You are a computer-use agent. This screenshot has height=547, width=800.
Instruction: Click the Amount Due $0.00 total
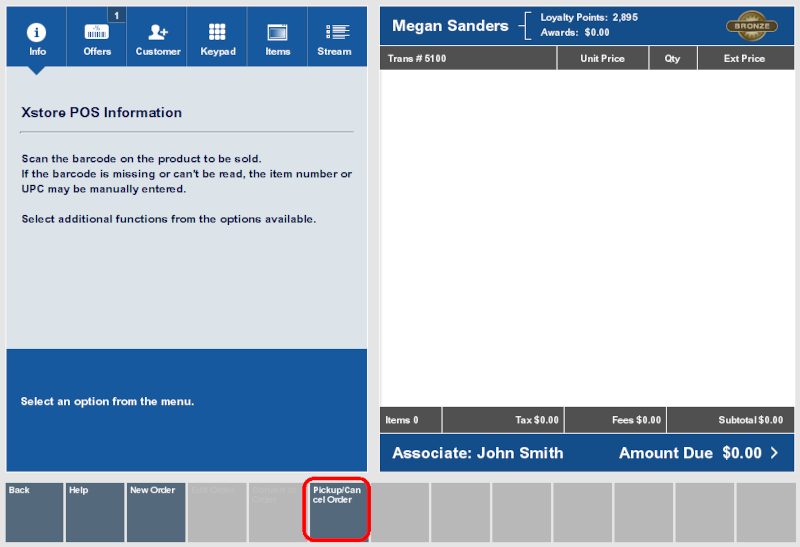[690, 453]
